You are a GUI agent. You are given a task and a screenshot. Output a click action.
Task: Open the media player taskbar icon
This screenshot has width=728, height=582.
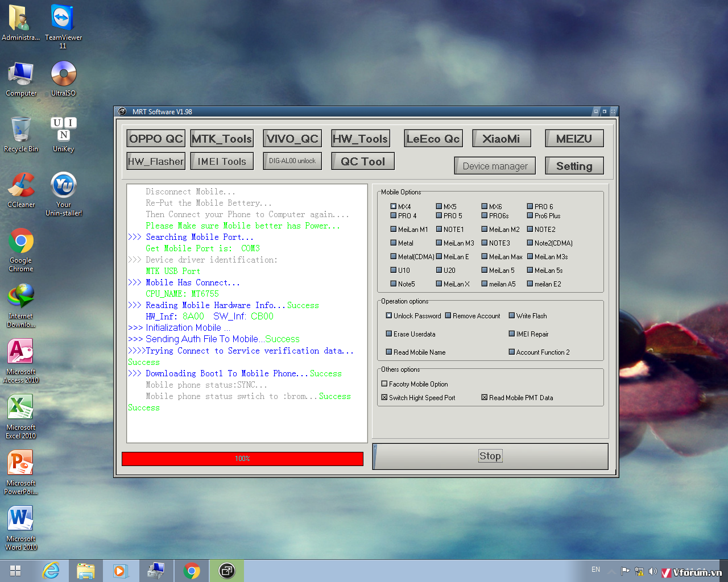121,571
